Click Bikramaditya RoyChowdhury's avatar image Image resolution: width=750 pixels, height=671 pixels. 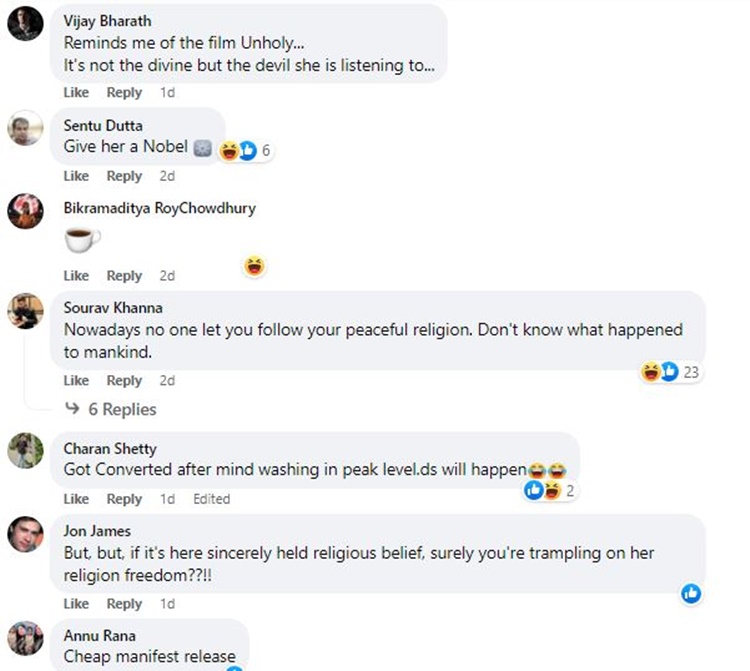pos(24,210)
